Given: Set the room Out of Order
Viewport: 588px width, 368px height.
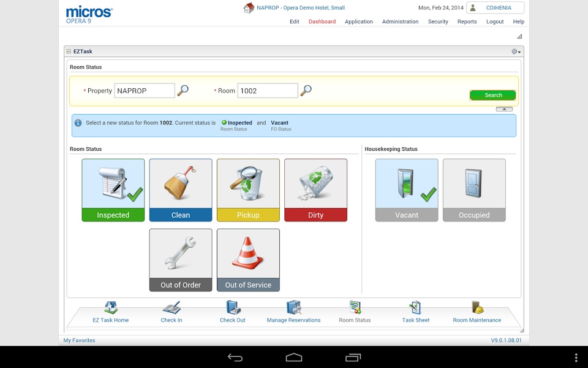Looking at the screenshot, I should pos(180,260).
